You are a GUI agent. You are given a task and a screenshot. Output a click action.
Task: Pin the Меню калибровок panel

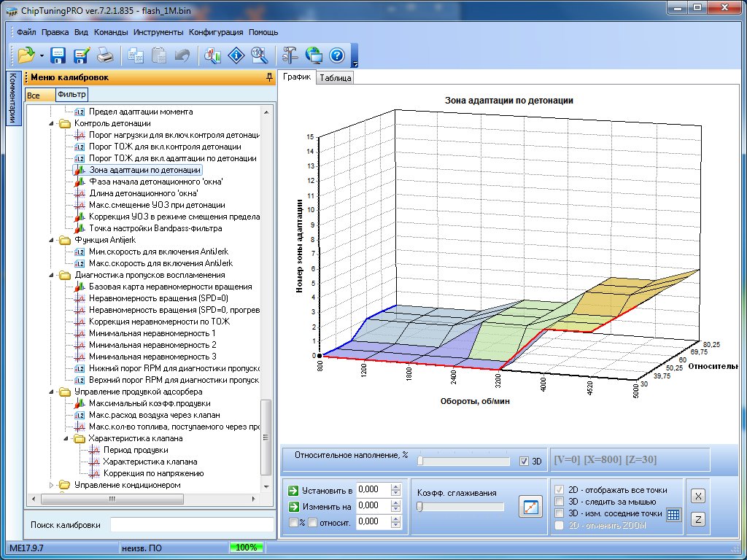point(269,77)
